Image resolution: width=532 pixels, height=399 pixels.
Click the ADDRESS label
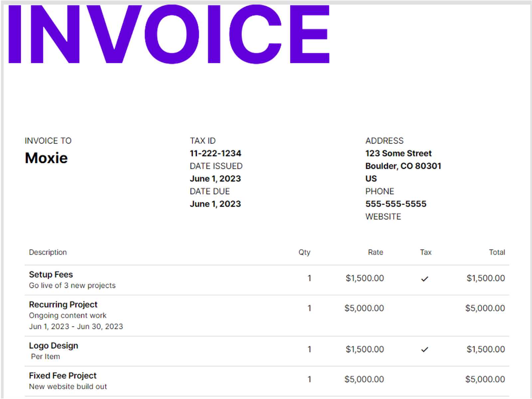pos(384,141)
